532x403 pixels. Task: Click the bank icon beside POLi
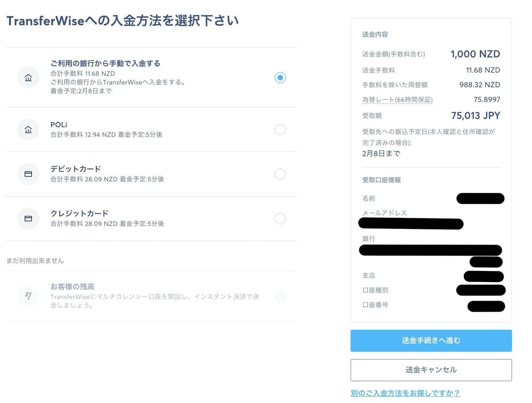coord(28,130)
